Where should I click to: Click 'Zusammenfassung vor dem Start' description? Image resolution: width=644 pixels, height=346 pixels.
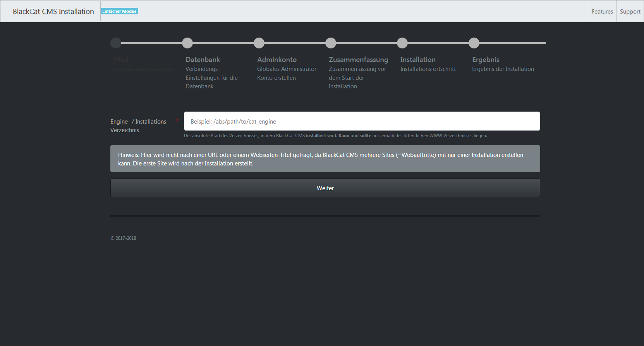click(x=357, y=77)
